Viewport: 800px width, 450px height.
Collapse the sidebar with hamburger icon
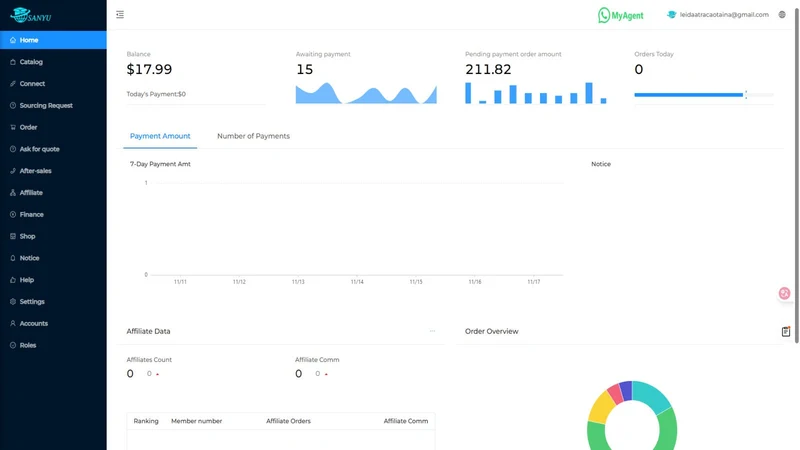(120, 15)
